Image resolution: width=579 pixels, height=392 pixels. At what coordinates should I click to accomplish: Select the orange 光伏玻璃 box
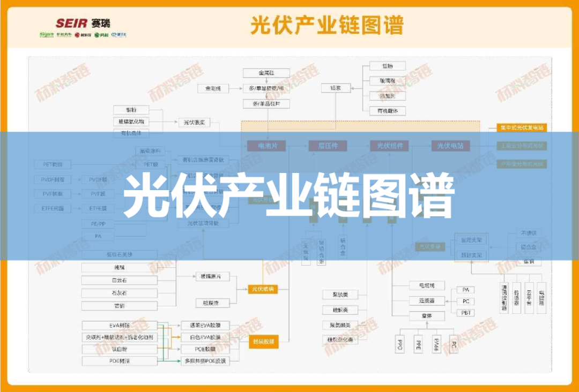point(263,289)
